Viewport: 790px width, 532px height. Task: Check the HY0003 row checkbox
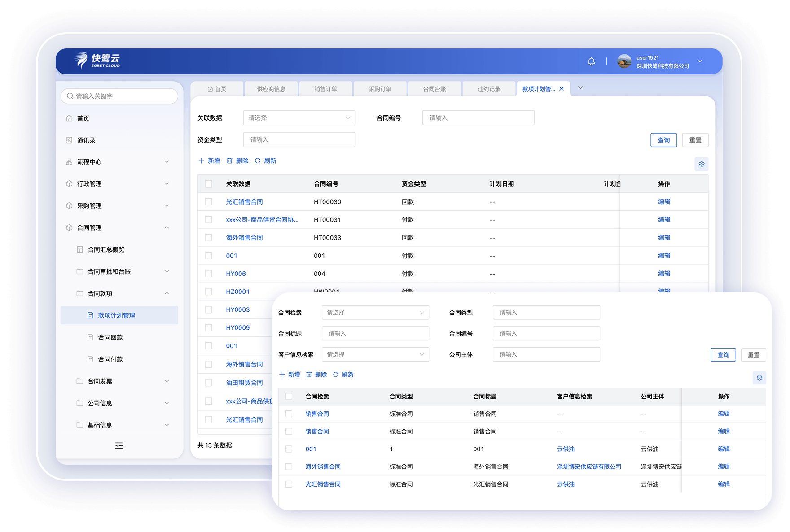[208, 310]
